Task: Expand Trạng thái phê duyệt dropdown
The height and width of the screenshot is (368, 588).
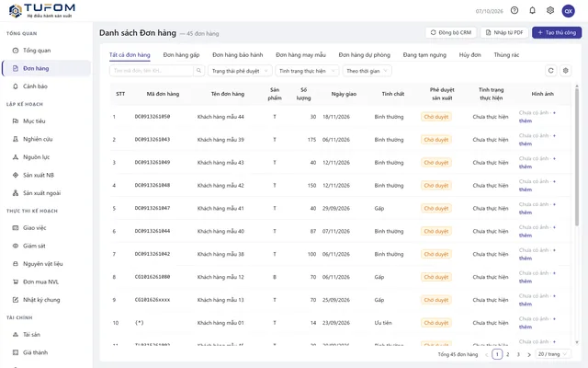Action: coord(240,71)
